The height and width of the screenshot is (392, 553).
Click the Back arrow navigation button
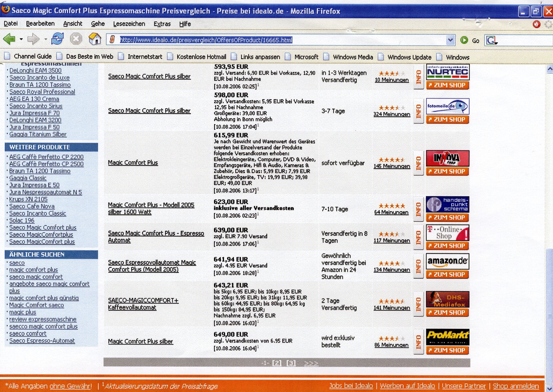coord(9,39)
